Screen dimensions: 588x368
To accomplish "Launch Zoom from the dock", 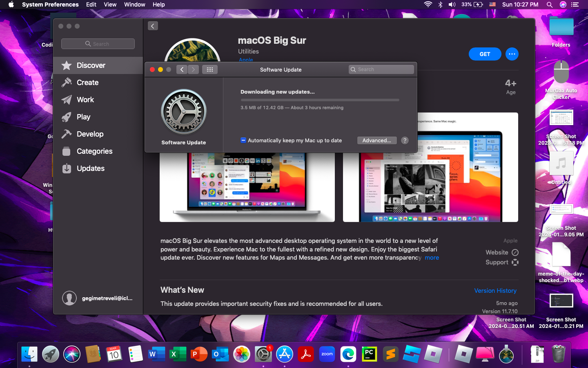I will [327, 354].
